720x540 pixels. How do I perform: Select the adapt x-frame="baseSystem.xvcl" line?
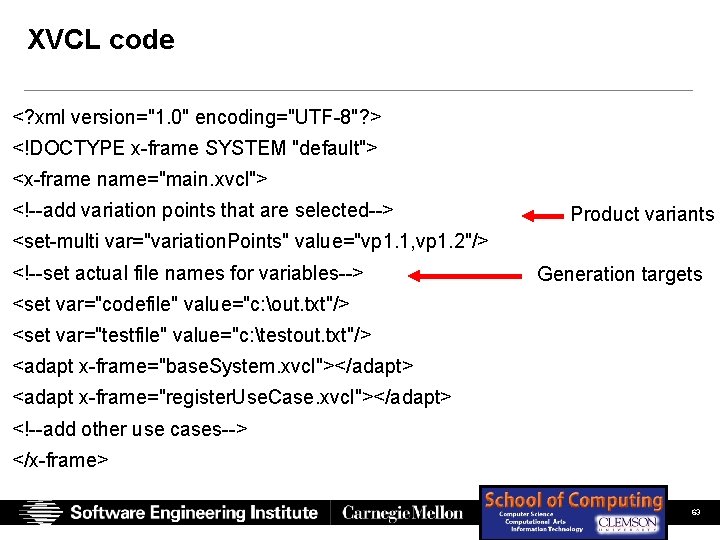point(213,366)
